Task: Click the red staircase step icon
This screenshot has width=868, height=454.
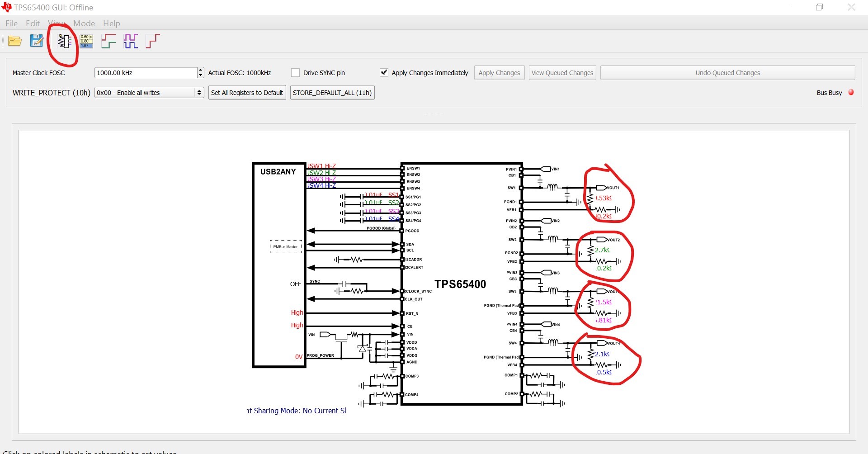Action: (x=153, y=41)
